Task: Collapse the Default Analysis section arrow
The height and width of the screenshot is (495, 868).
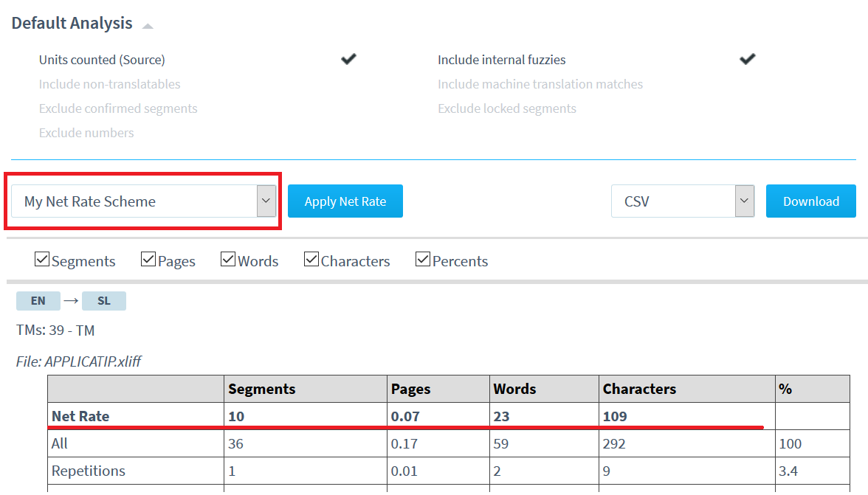Action: click(x=148, y=25)
